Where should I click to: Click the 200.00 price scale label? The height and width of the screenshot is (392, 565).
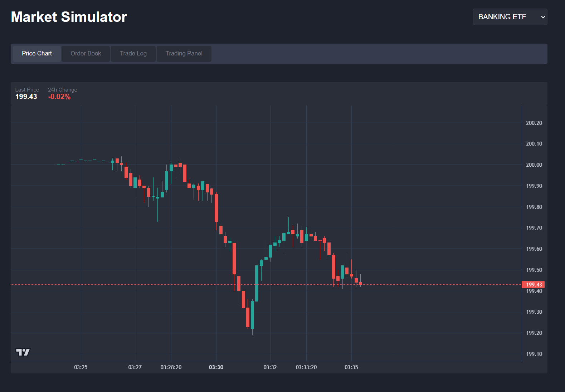click(x=534, y=165)
